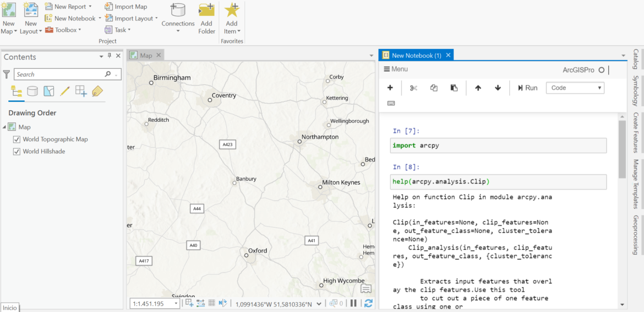Click the notebook vertical scrollbar thumb
644x312 pixels.
pyautogui.click(x=622, y=149)
